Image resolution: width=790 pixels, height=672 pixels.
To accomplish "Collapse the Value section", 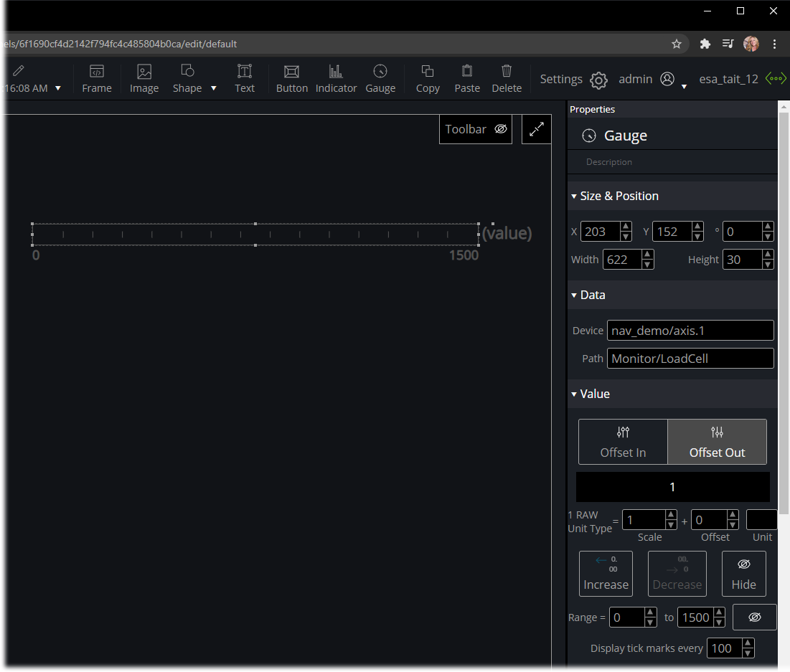I will [x=574, y=394].
